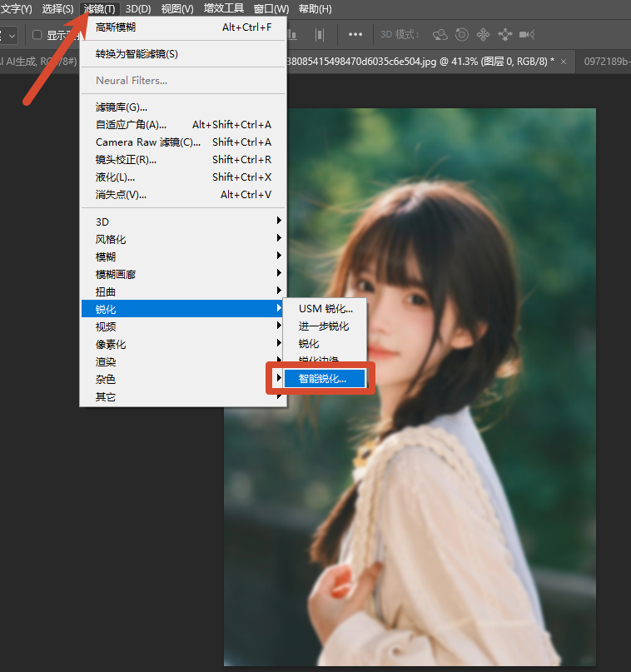This screenshot has width=631, height=672.
Task: Open the 窗口(W) menu
Action: [x=271, y=9]
